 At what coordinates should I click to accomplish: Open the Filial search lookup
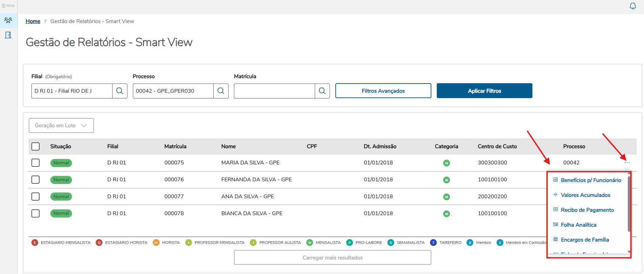tap(120, 91)
